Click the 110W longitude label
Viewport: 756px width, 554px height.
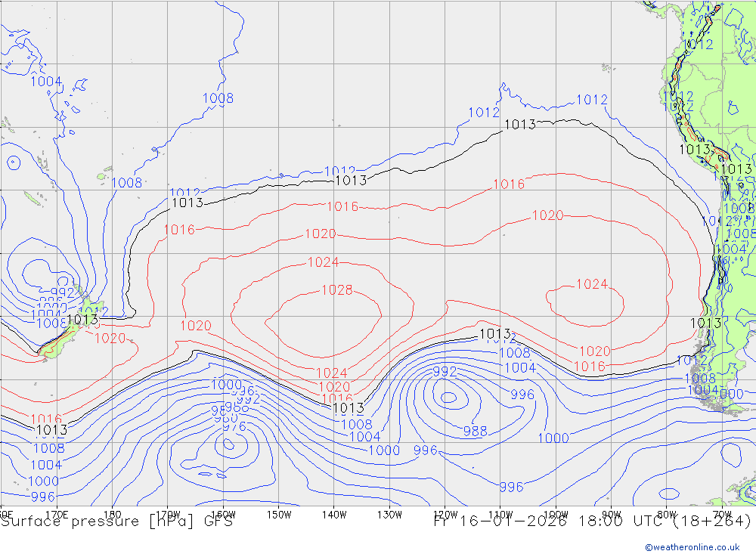[x=500, y=515]
